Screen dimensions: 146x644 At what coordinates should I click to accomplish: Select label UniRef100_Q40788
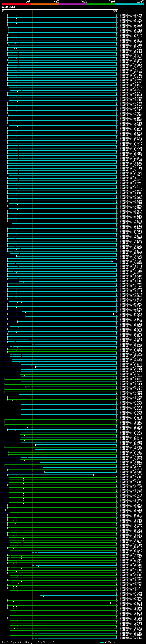pos(131,376)
